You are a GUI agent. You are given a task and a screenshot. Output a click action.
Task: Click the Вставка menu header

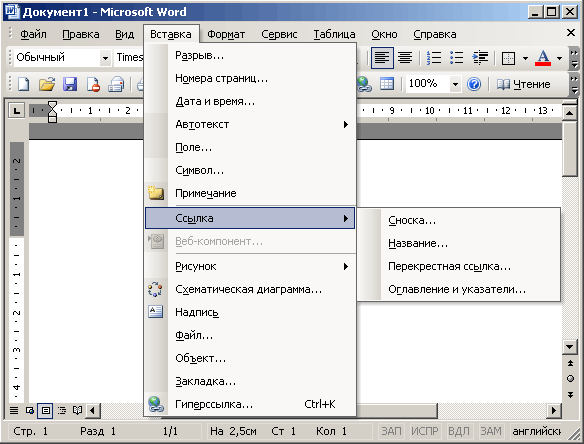(171, 34)
